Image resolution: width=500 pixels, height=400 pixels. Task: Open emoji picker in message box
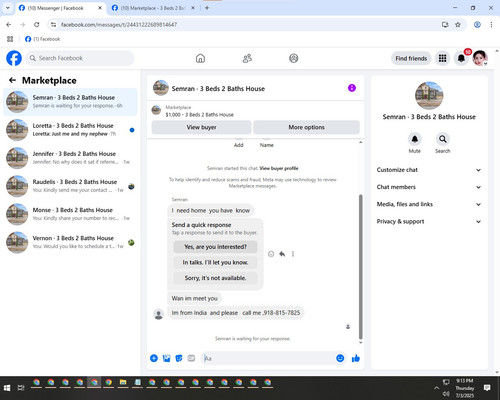[x=340, y=358]
